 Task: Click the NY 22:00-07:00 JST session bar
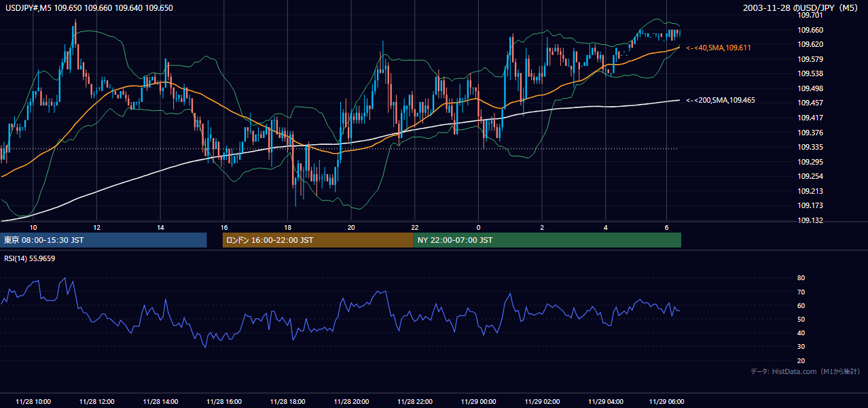pos(547,240)
